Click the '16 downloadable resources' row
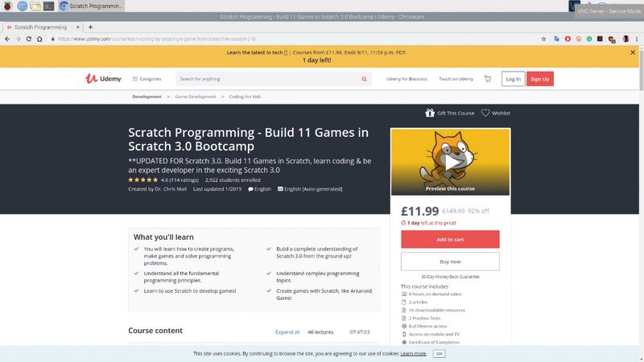 [433, 310]
